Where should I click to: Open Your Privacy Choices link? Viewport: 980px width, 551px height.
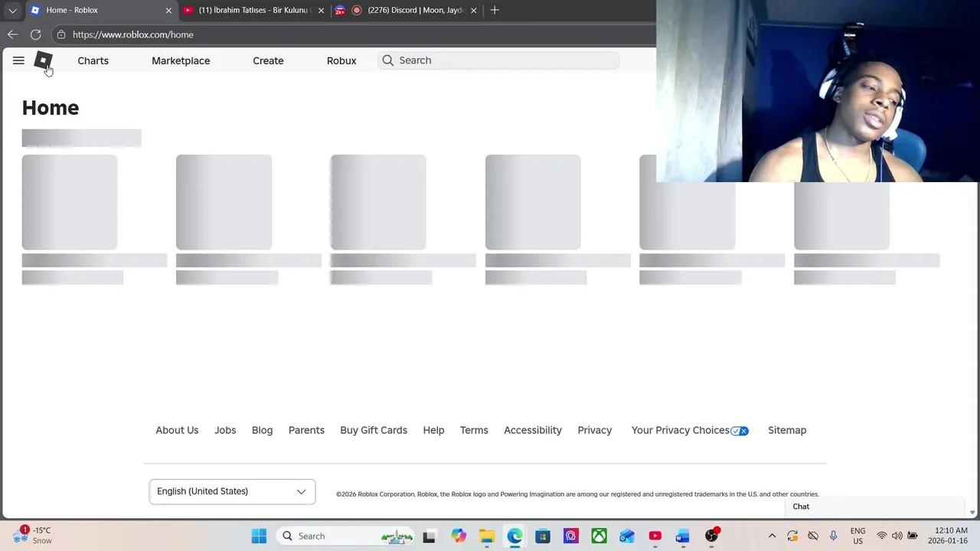(681, 430)
